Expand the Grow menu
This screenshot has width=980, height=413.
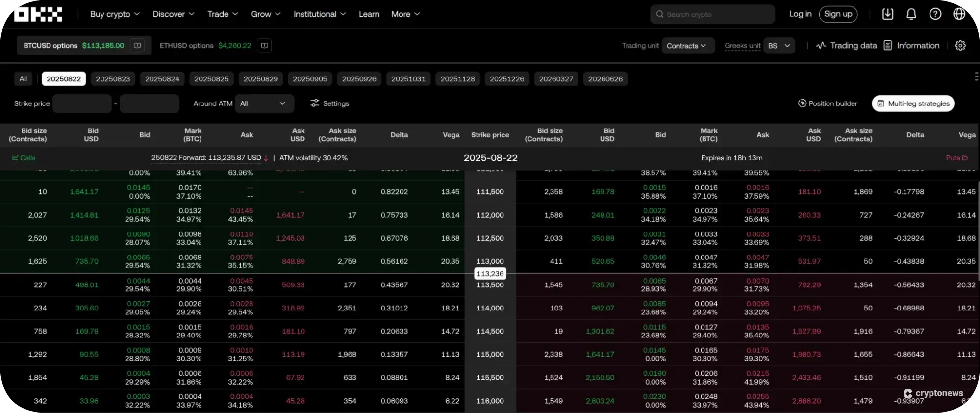[x=266, y=14]
